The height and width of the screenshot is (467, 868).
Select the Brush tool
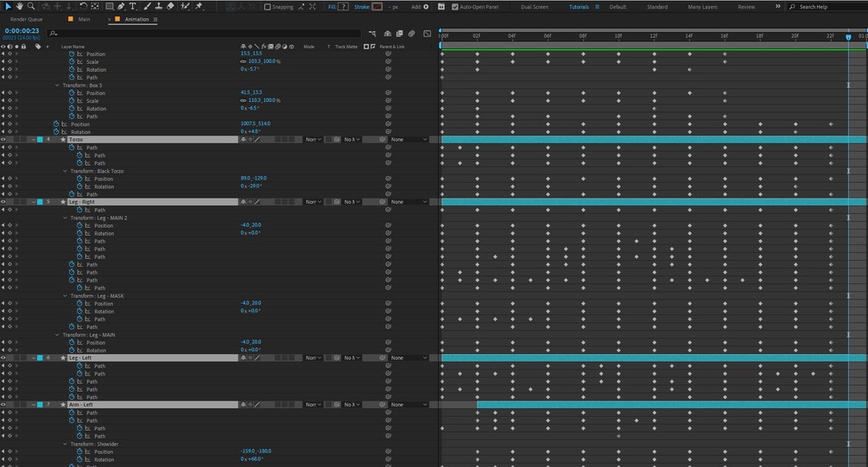coord(147,6)
